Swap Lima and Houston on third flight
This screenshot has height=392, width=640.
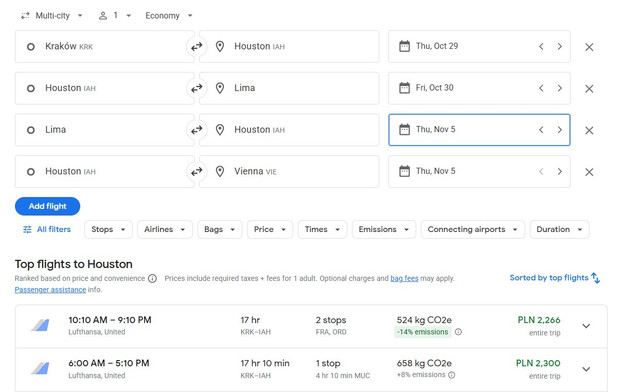coord(196,130)
